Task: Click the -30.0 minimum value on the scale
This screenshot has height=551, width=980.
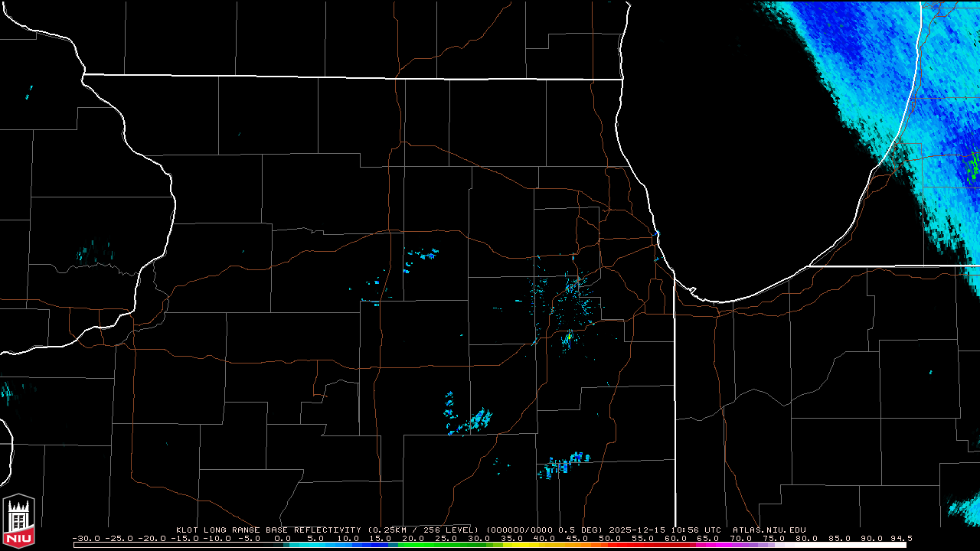Action: click(x=85, y=538)
